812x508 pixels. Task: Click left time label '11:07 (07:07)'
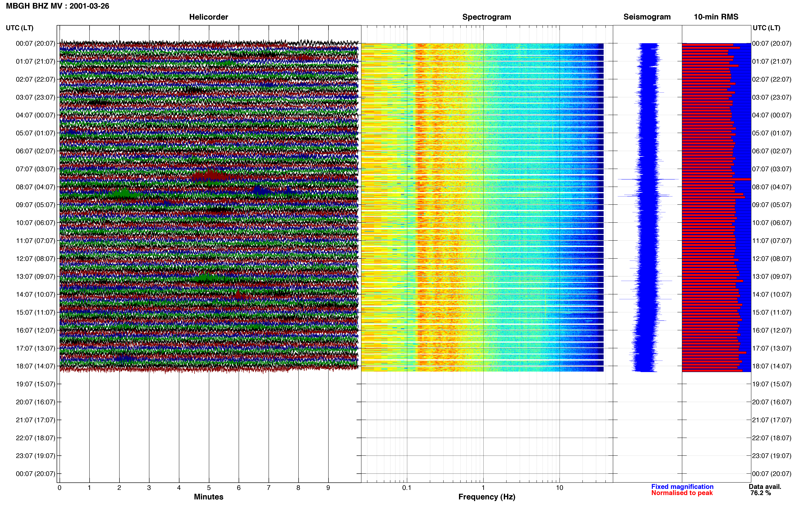click(36, 240)
